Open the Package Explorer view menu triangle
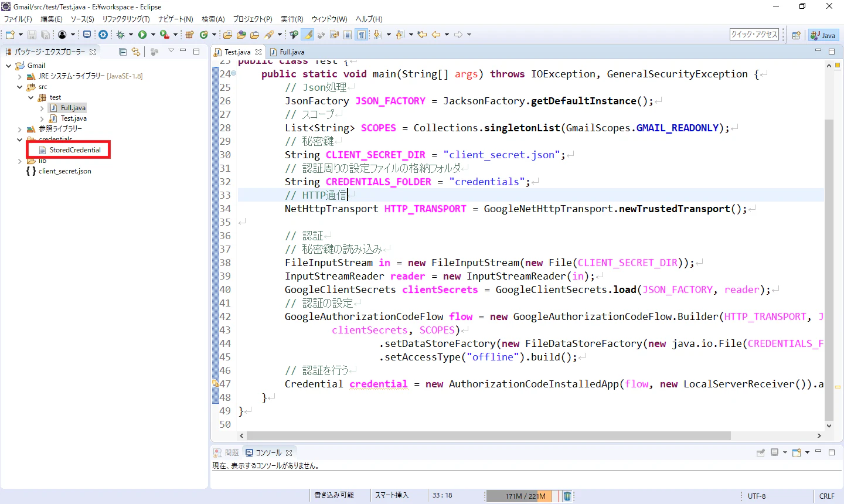Viewport: 844px width, 504px height. click(171, 51)
